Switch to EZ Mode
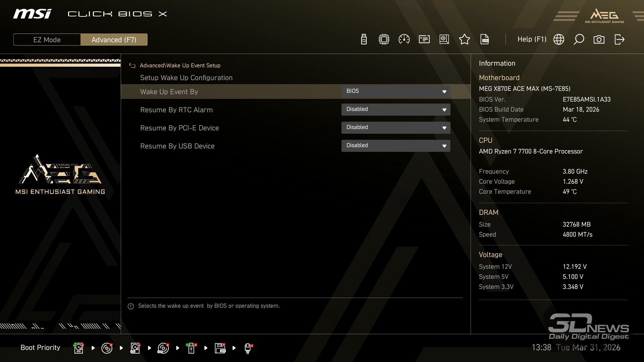Viewport: 644px width, 362px height. [47, 40]
